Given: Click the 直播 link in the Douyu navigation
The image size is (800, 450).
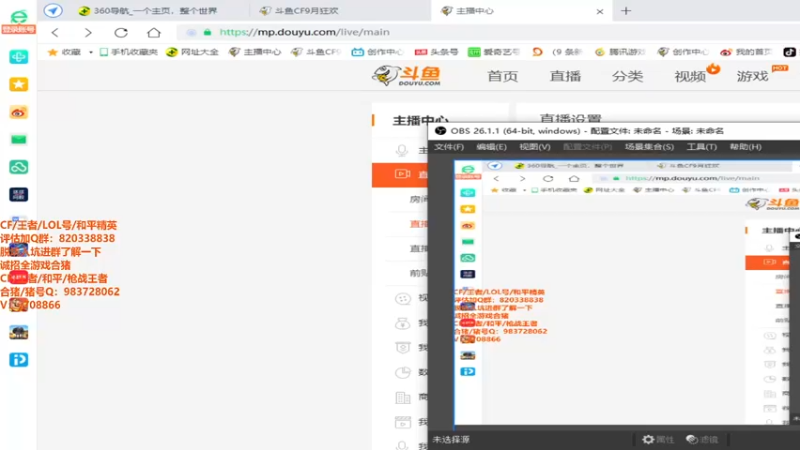Looking at the screenshot, I should tap(565, 76).
